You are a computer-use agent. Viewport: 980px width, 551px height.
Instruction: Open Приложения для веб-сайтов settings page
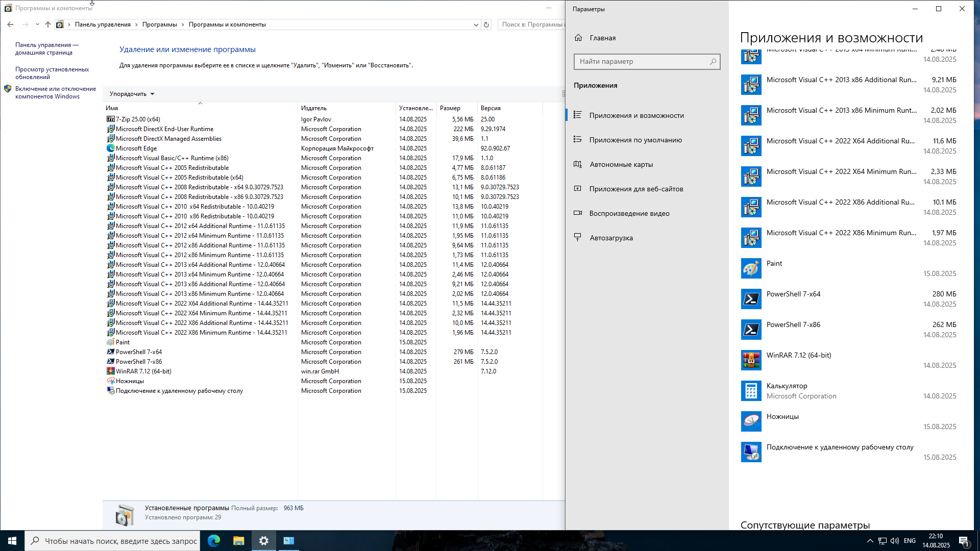click(x=647, y=189)
